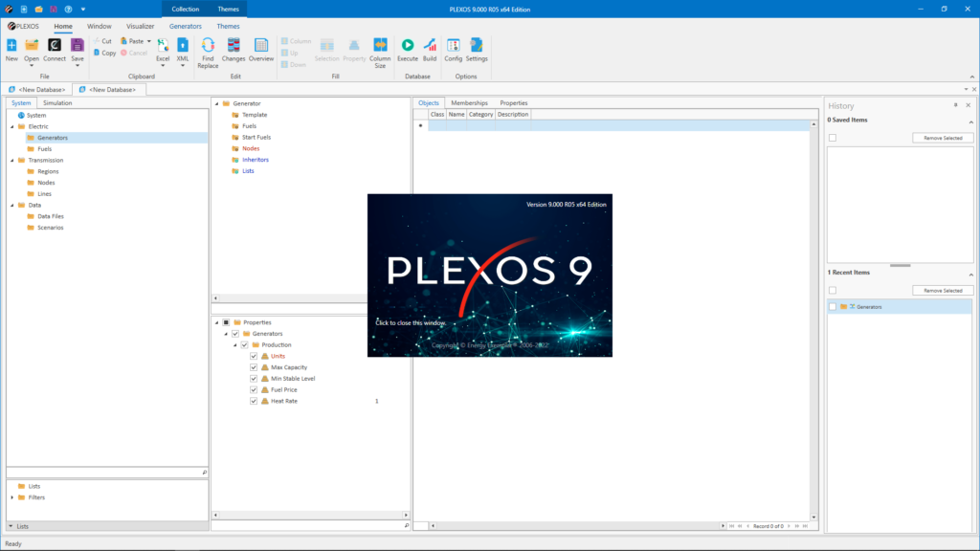This screenshot has height=551, width=980.
Task: Open the Excel import/export icon
Action: point(163,46)
